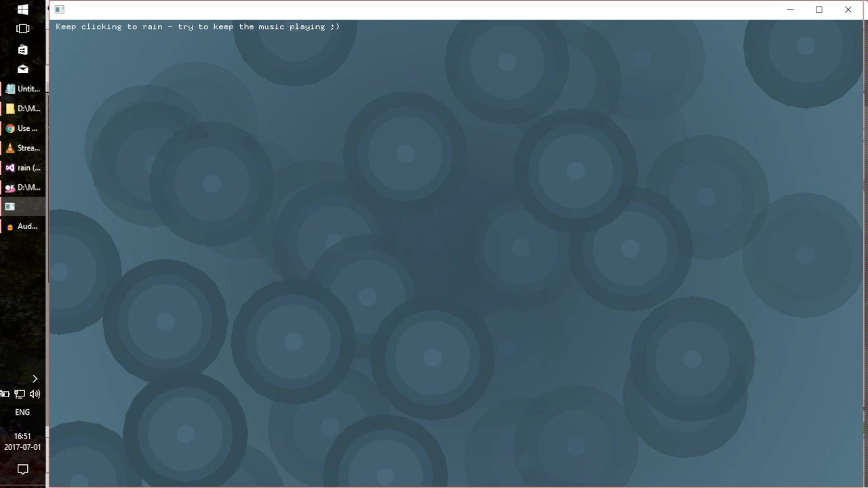Open the volume speaker tray icon
The image size is (868, 488).
(35, 394)
